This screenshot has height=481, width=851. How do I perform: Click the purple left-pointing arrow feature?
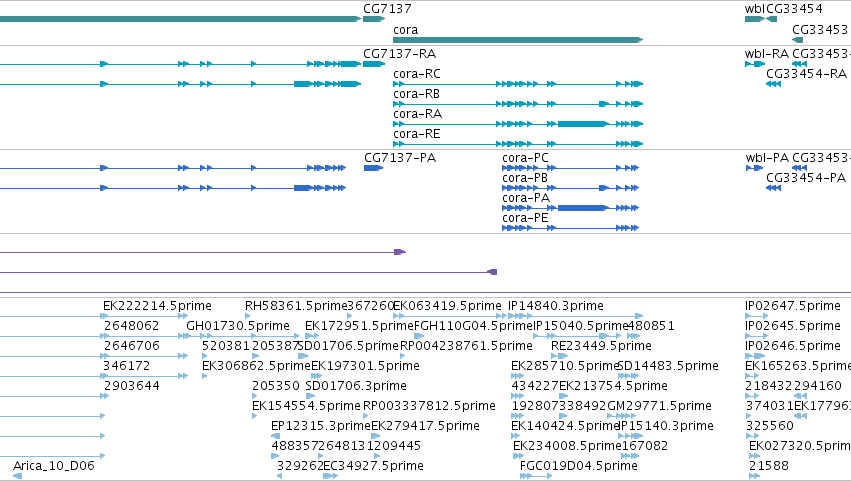tap(492, 272)
